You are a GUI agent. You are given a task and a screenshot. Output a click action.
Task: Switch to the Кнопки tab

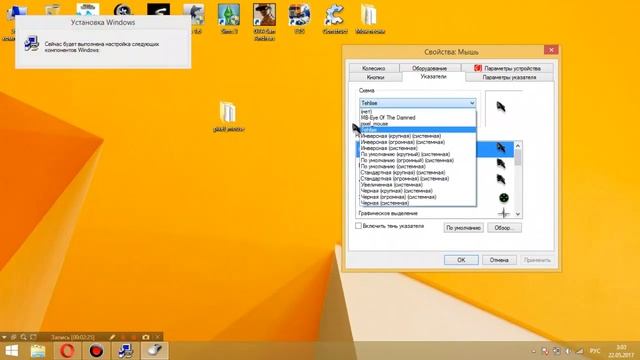pos(375,77)
